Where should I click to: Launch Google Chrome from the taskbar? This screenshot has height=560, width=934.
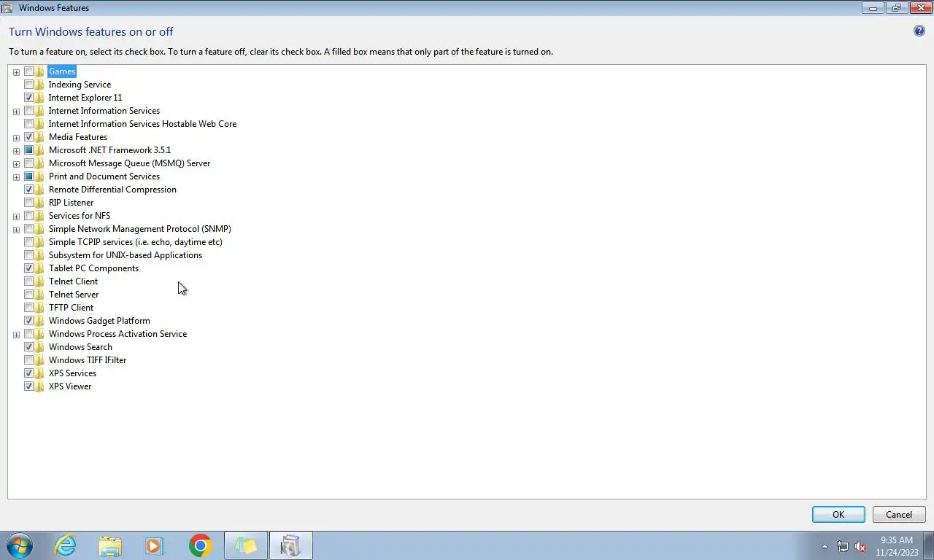pyautogui.click(x=200, y=545)
